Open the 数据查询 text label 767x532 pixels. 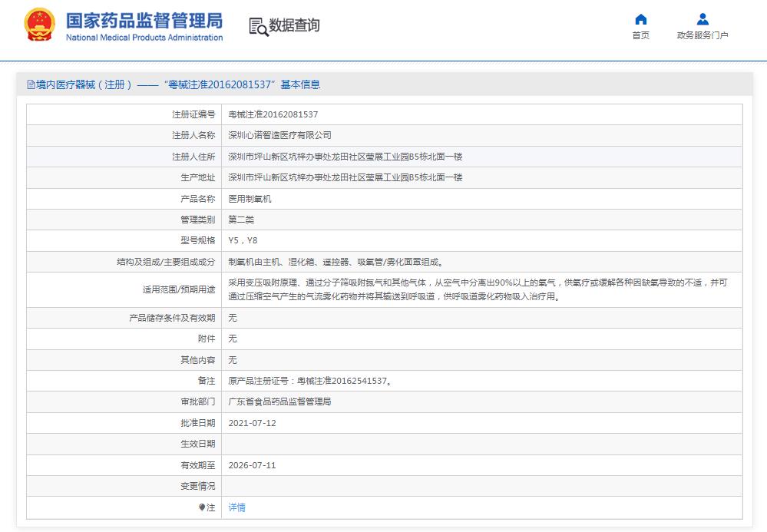pos(294,25)
